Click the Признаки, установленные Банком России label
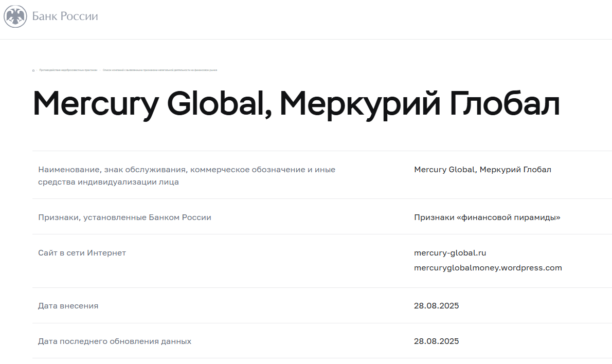The height and width of the screenshot is (364, 612). pos(124,217)
